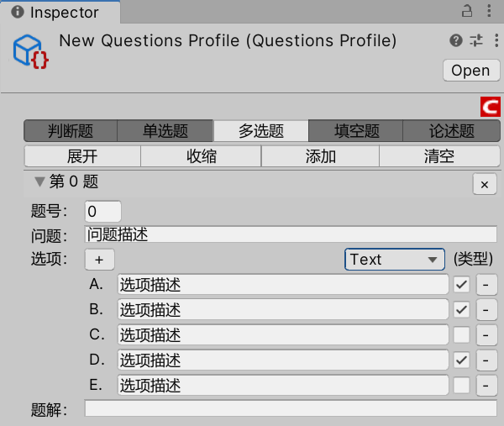The height and width of the screenshot is (426, 504).
Task: Click the 选项: label
Action: [x=49, y=259]
